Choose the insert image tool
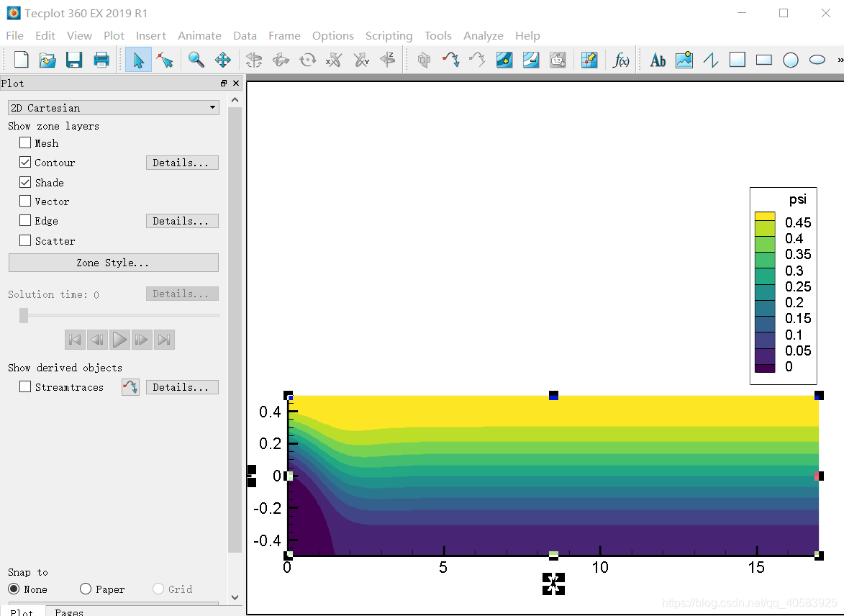The height and width of the screenshot is (616, 844). tap(684, 59)
